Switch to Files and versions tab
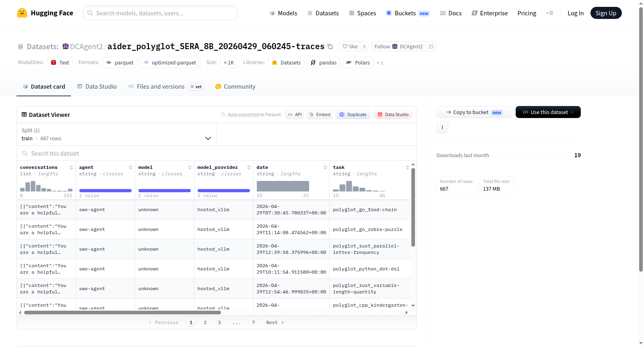The height and width of the screenshot is (347, 644). 165,87
